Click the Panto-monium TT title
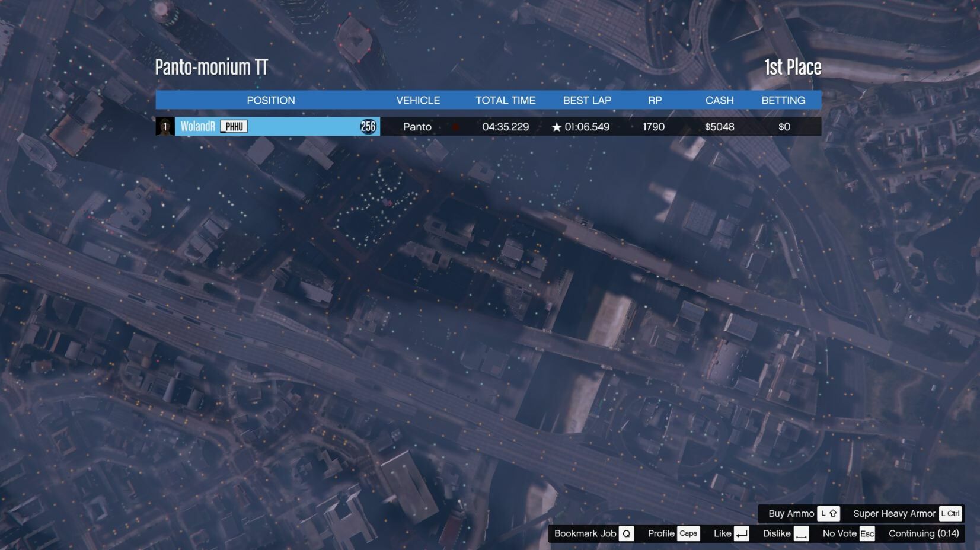The height and width of the screenshot is (550, 980). (212, 67)
